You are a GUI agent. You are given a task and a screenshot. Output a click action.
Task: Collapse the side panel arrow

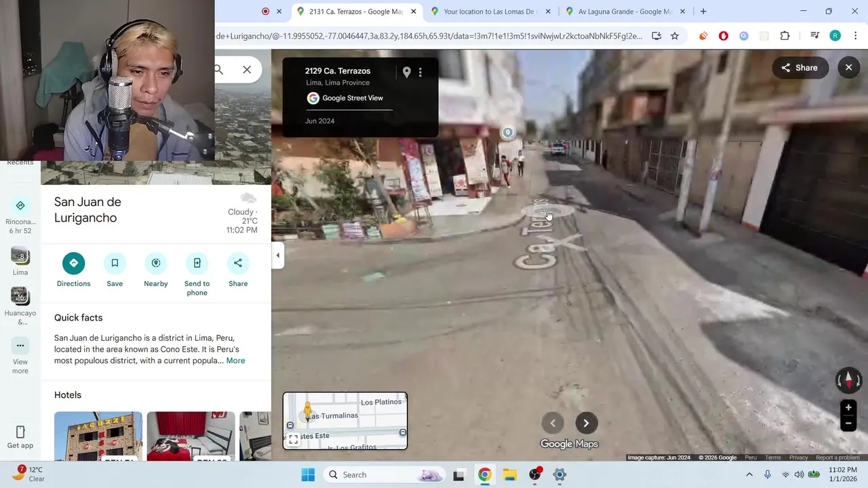pyautogui.click(x=277, y=256)
